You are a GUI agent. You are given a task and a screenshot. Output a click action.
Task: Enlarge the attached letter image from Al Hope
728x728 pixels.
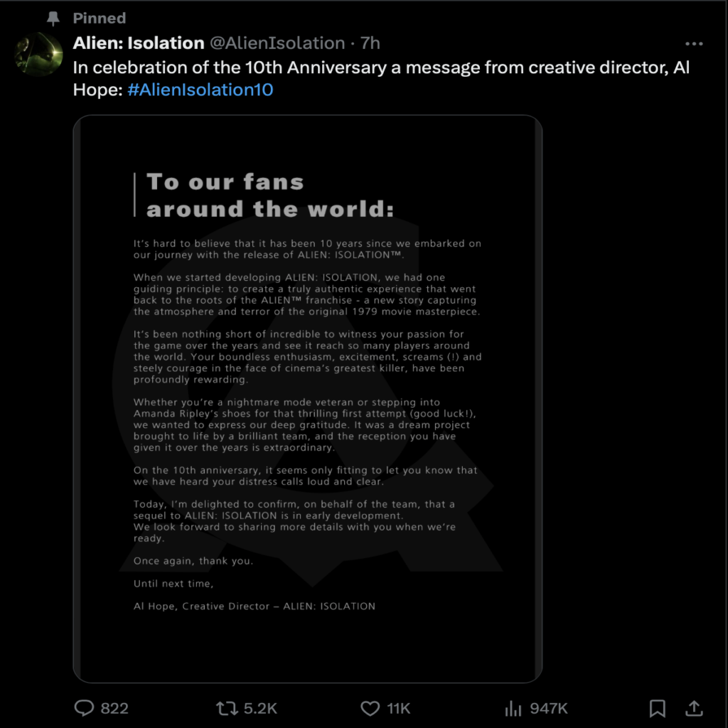point(307,398)
